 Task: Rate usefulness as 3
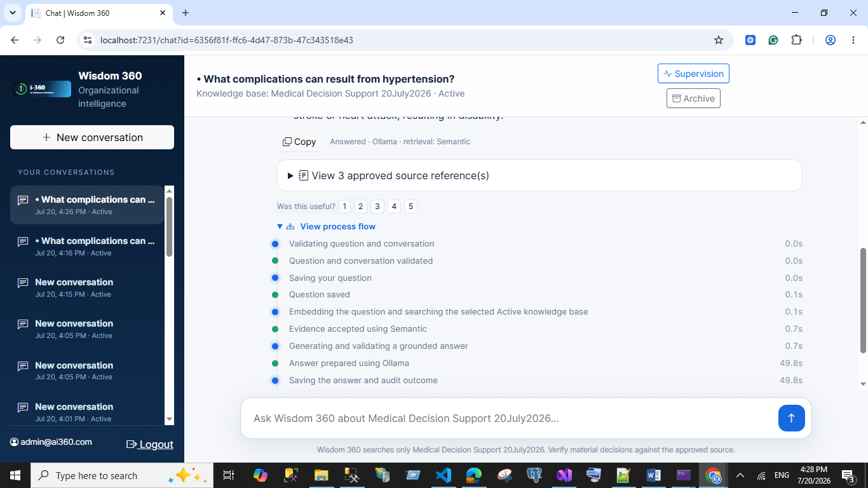[x=377, y=207]
